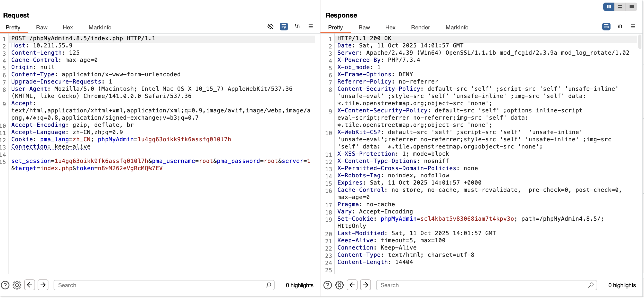Go to previous match in Response search
644x298 pixels.
coord(352,285)
